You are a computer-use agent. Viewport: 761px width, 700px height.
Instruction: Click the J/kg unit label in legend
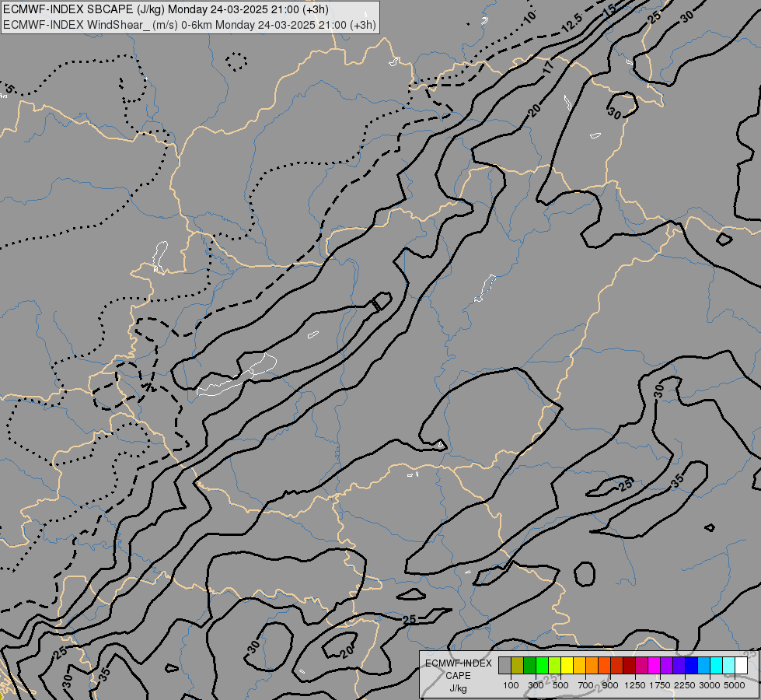458,688
